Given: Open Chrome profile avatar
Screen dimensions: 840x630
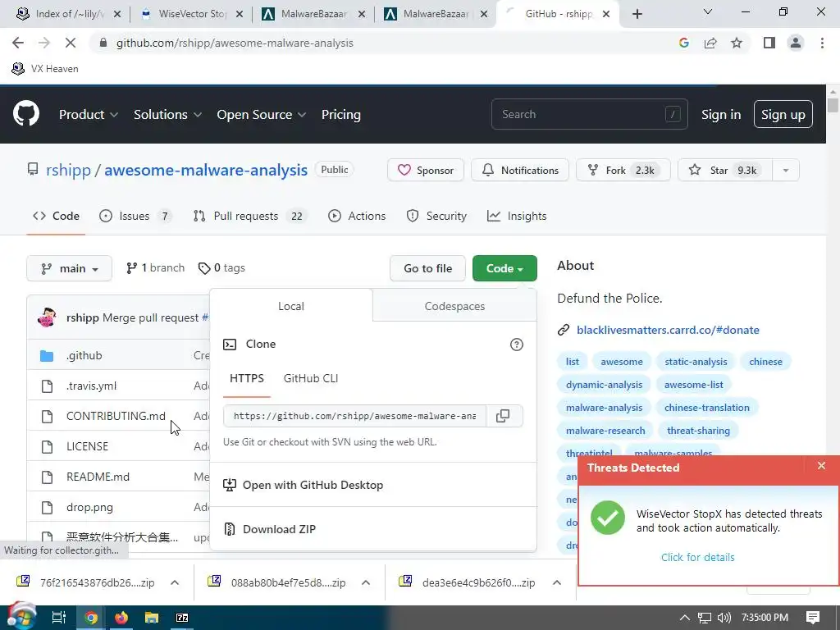Looking at the screenshot, I should 796,43.
